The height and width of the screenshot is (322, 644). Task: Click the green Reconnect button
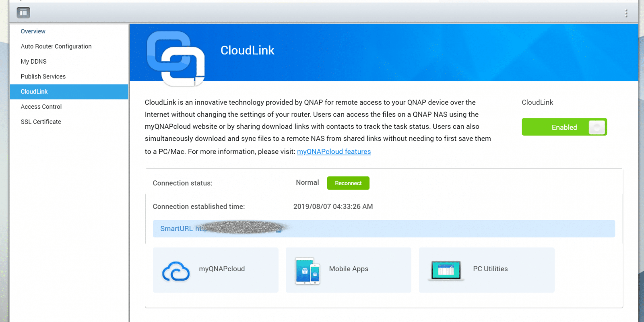(348, 183)
